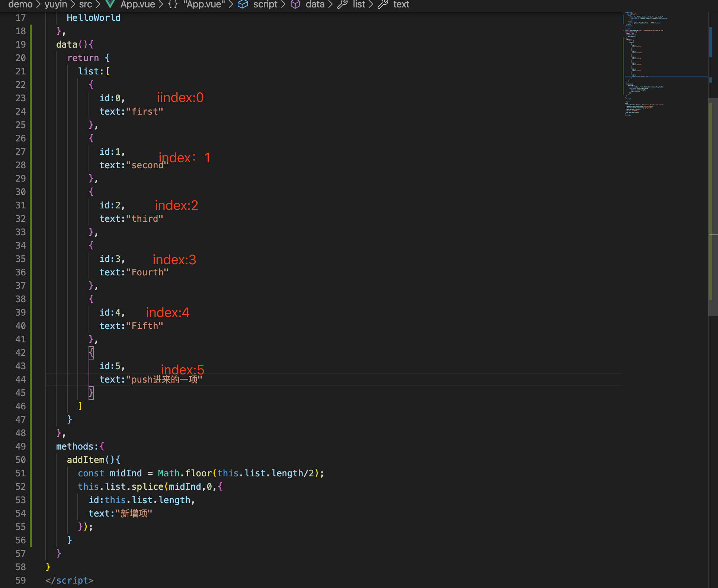Image resolution: width=718 pixels, height=588 pixels.
Task: Click highlighted opening brace on line 42
Action: coord(91,352)
